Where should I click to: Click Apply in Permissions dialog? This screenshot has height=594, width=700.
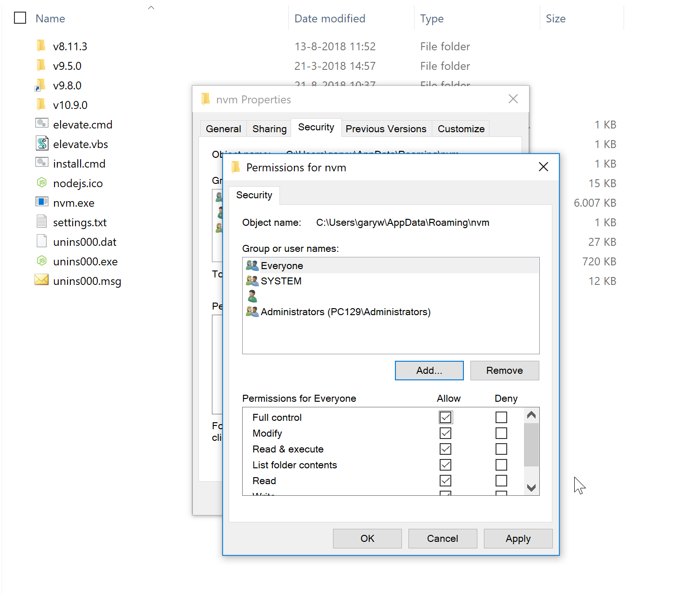518,539
